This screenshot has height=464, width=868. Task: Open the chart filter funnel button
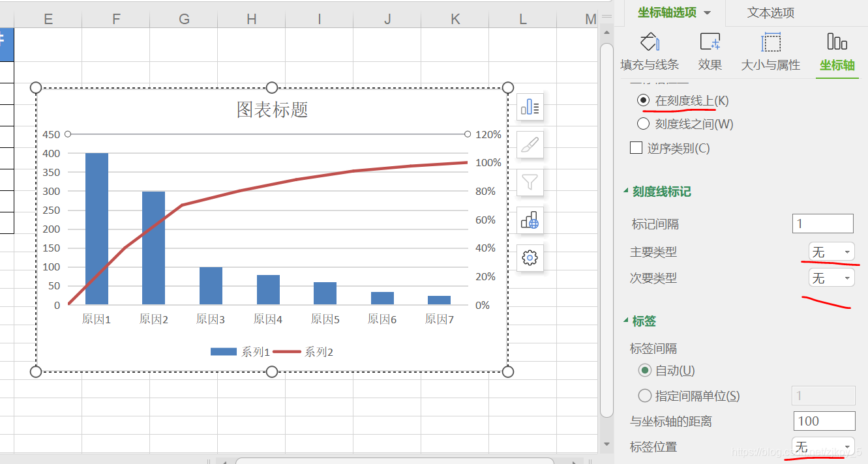pyautogui.click(x=530, y=182)
